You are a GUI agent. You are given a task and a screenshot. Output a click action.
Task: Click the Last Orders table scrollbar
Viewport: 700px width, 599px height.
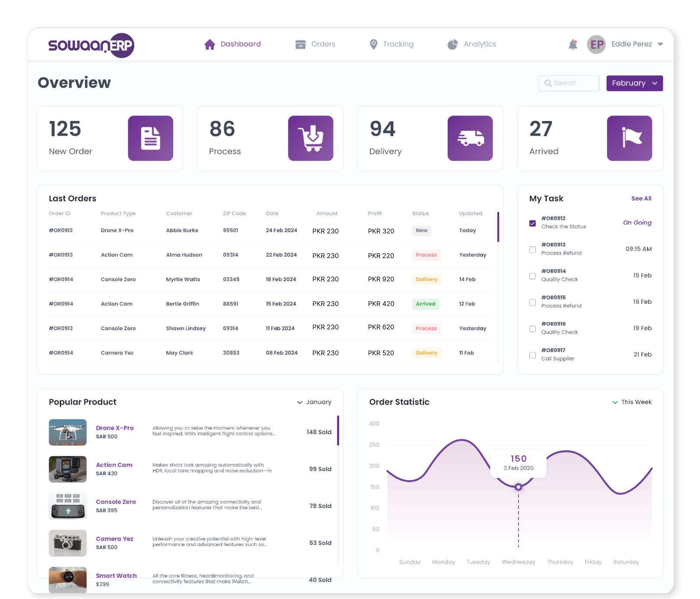click(498, 227)
